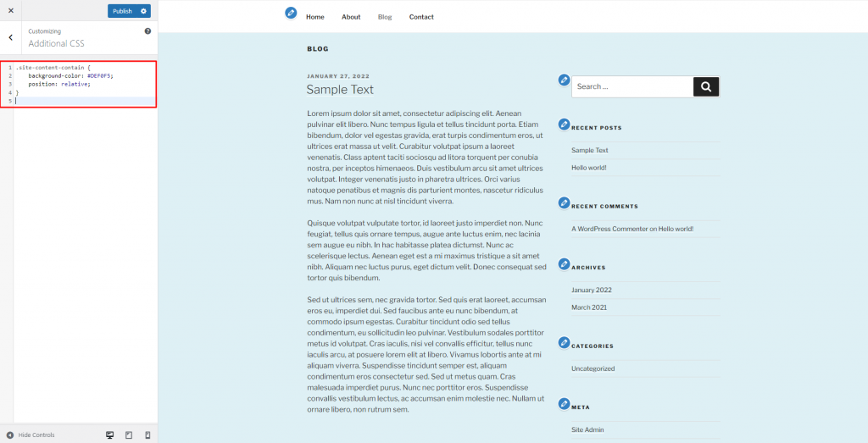Open the About menu item
This screenshot has height=443, width=868.
pyautogui.click(x=351, y=17)
